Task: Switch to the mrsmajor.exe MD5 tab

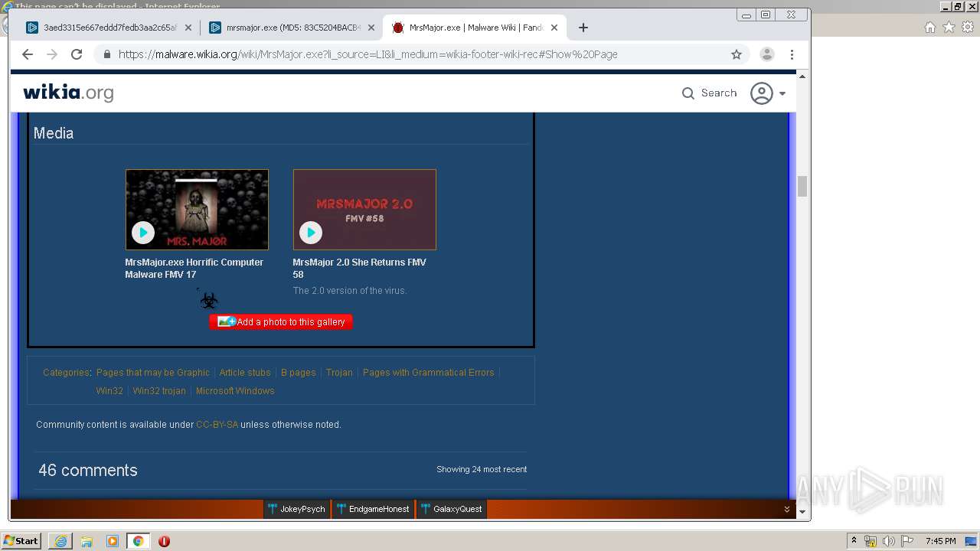Action: [x=292, y=28]
